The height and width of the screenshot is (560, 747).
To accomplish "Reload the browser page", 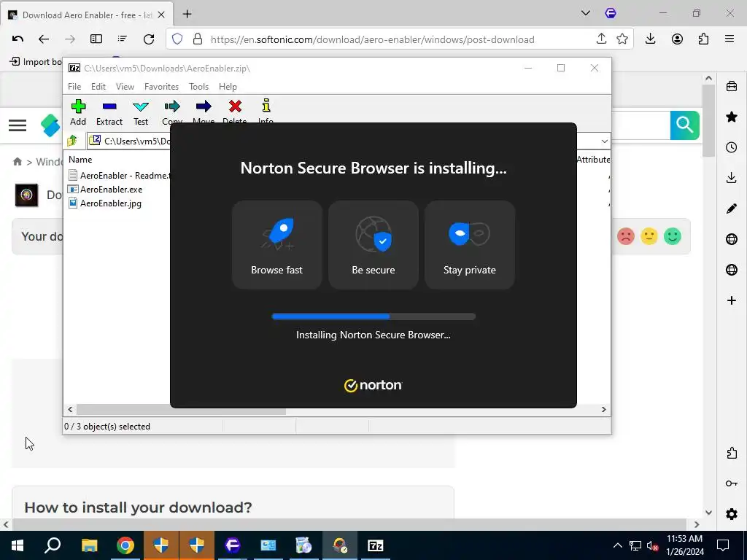I will pyautogui.click(x=149, y=39).
